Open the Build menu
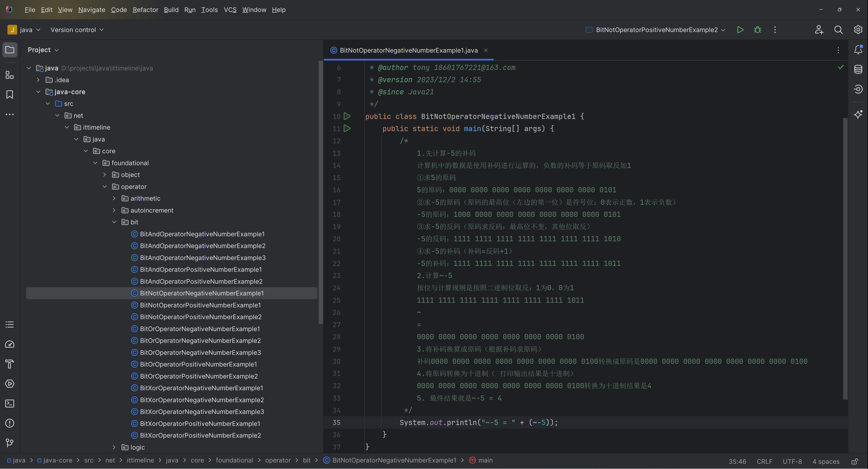The image size is (868, 469). (x=171, y=10)
